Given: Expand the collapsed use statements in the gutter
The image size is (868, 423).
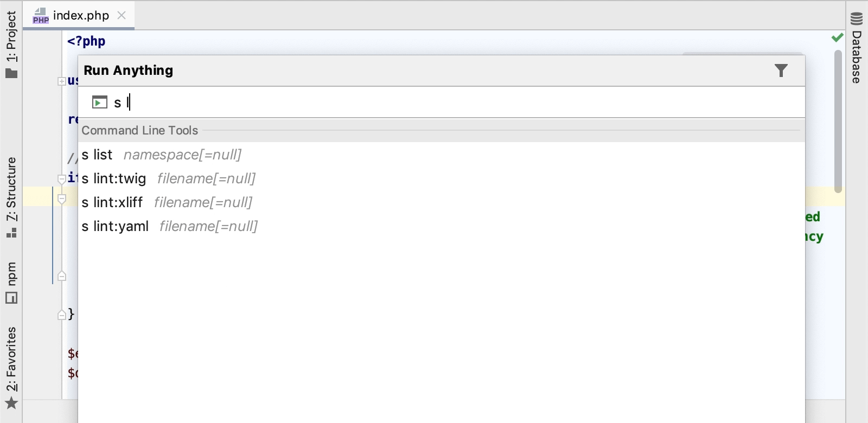Looking at the screenshot, I should pyautogui.click(x=61, y=81).
